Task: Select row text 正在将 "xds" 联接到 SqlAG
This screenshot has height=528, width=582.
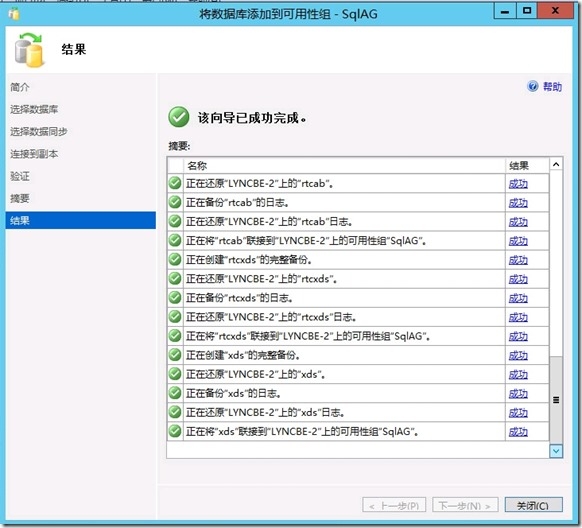Action: [302, 432]
